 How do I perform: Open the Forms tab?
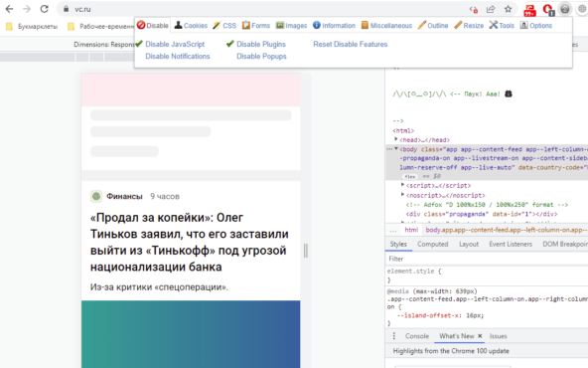[x=255, y=26]
